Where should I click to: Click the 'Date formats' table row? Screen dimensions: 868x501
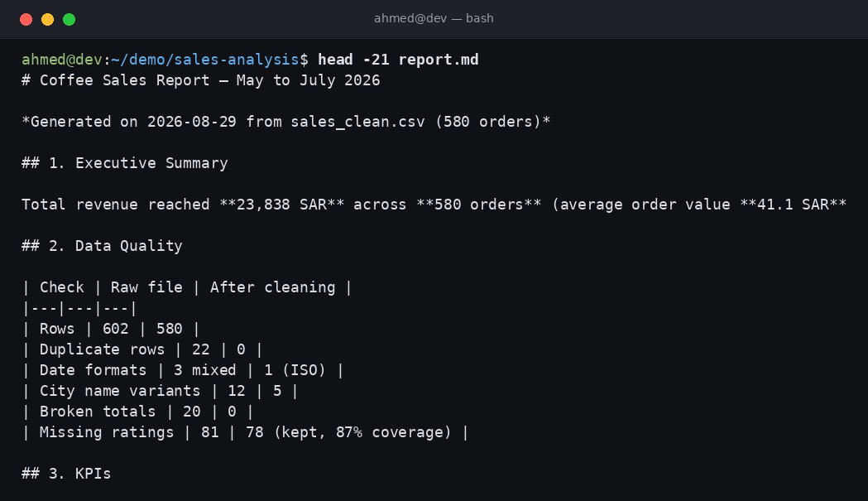point(183,370)
